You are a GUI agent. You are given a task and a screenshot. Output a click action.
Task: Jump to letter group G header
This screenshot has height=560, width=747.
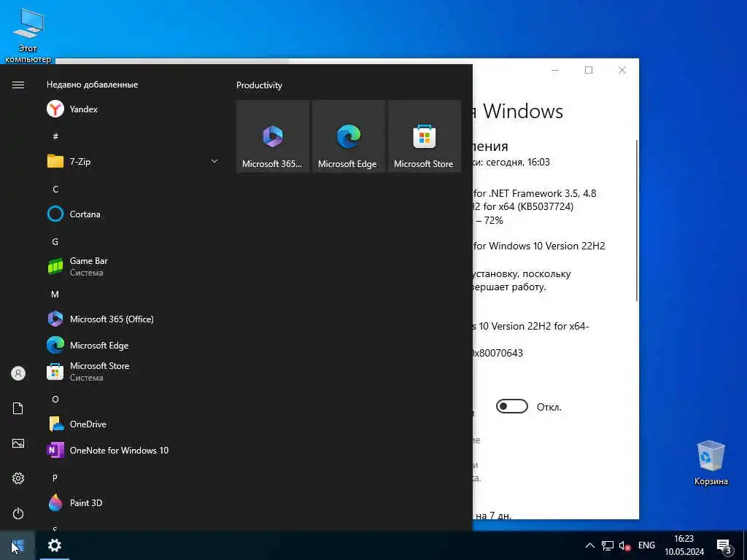tap(55, 241)
